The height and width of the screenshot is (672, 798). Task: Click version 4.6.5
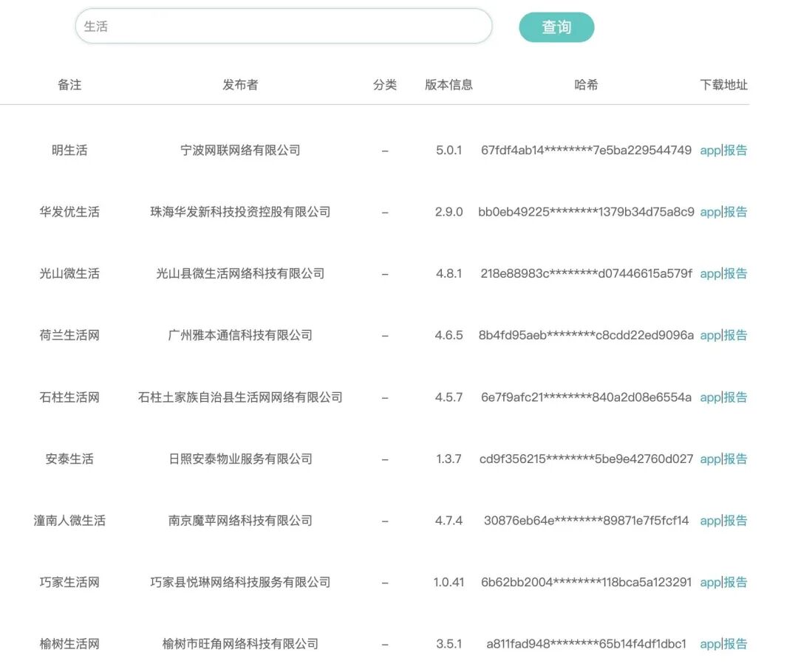click(x=449, y=335)
